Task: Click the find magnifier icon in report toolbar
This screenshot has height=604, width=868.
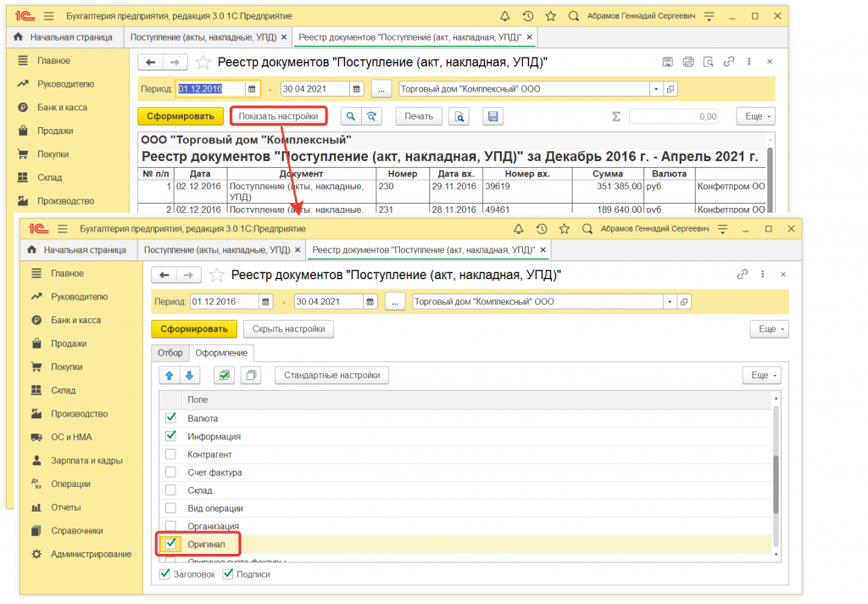Action: (350, 116)
